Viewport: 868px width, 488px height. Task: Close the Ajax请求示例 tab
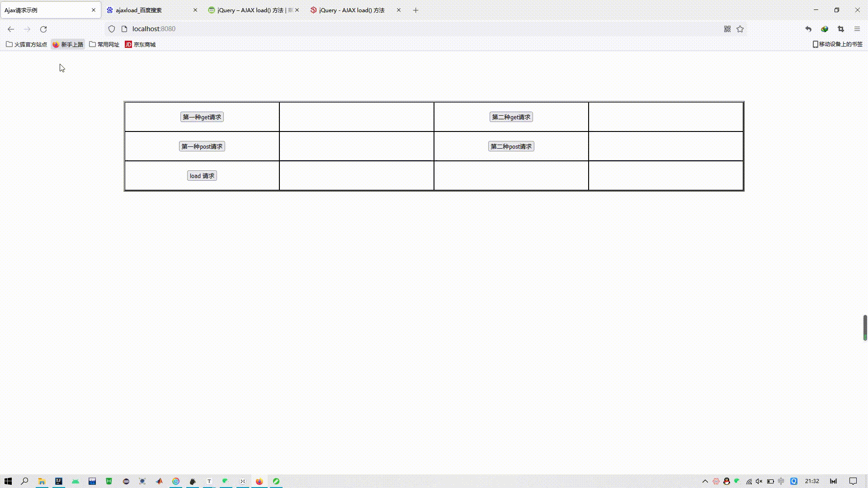[x=94, y=10]
